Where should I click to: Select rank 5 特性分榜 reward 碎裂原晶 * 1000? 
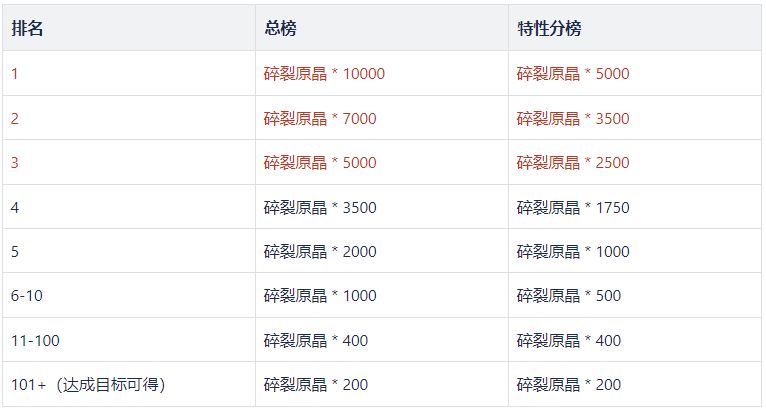pos(573,252)
